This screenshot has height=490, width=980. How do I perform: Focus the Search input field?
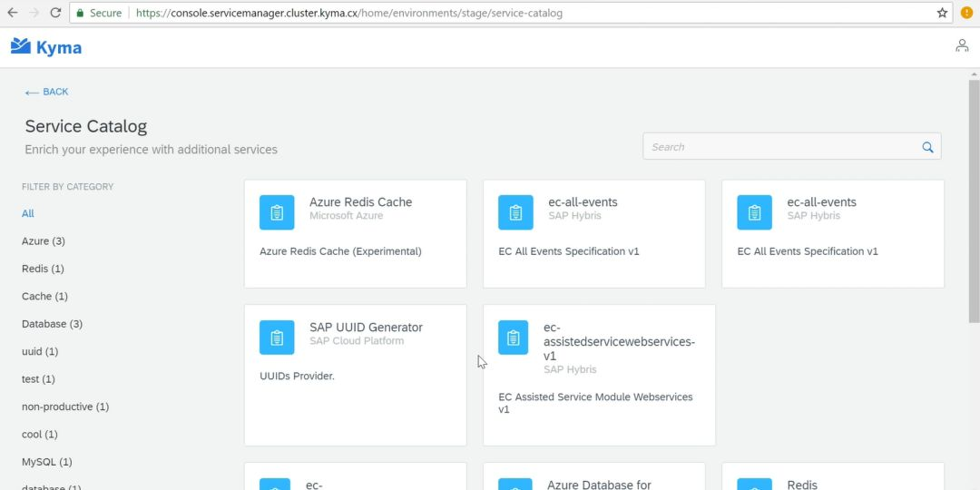[x=792, y=147]
